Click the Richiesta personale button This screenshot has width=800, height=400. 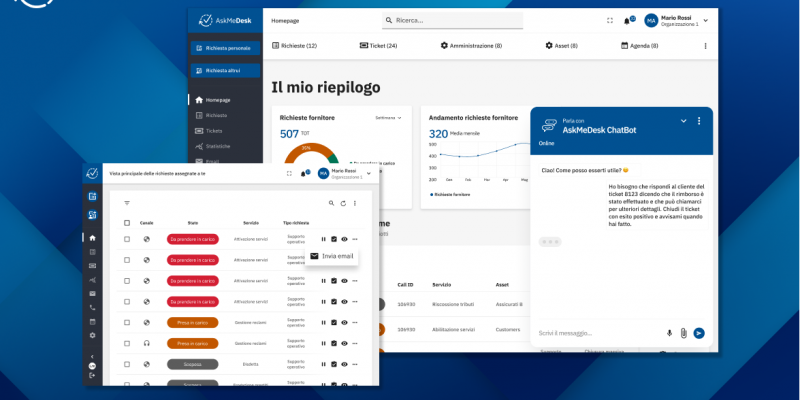(x=225, y=48)
